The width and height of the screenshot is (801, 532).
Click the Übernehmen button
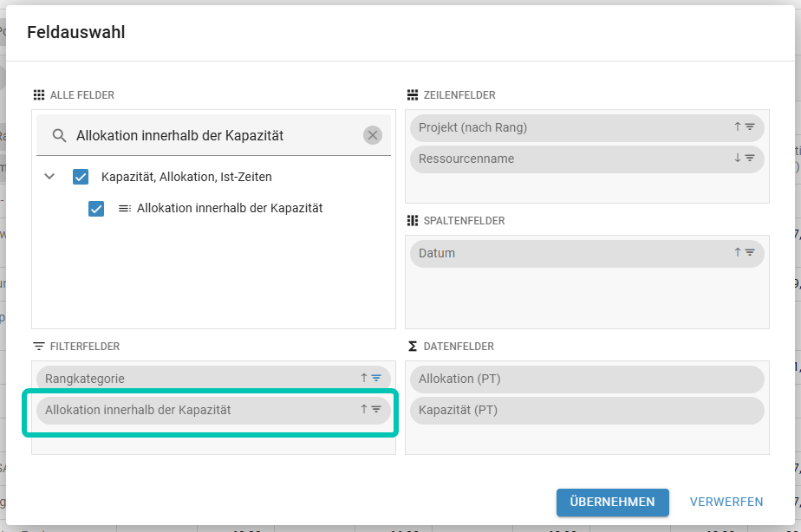click(613, 503)
